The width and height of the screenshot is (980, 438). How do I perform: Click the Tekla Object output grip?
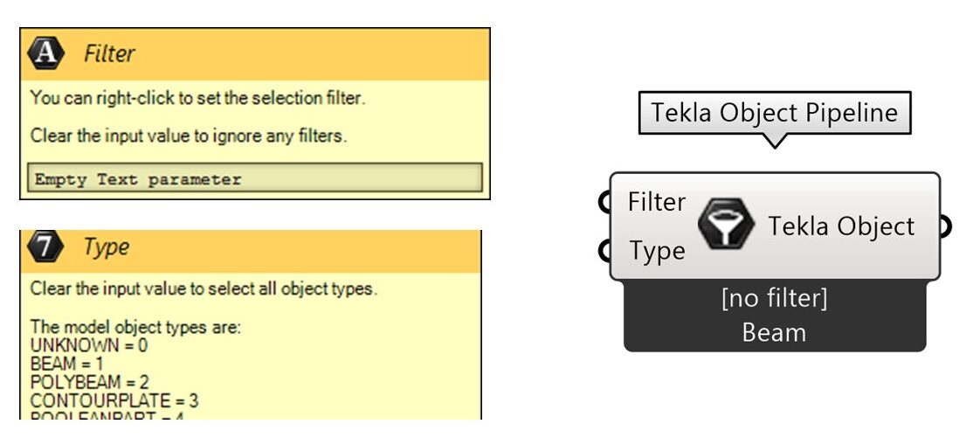945,226
